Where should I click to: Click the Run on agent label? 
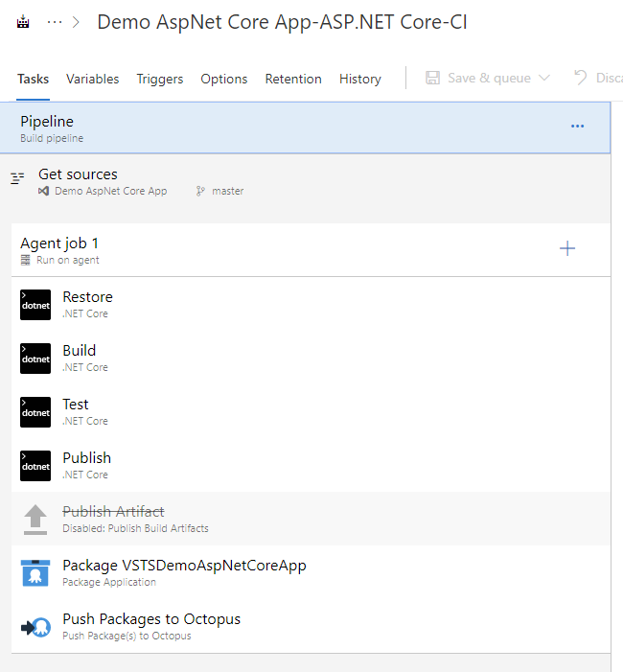point(68,260)
